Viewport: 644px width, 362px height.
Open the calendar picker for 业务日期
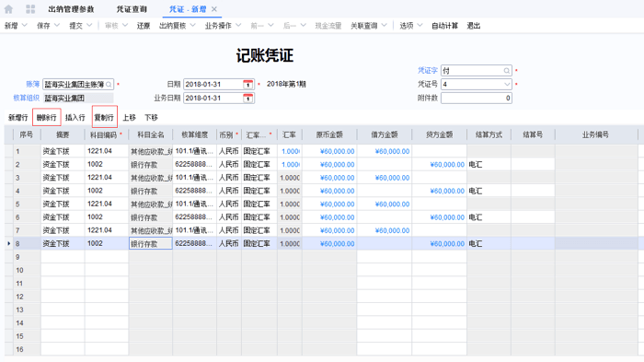tap(247, 98)
